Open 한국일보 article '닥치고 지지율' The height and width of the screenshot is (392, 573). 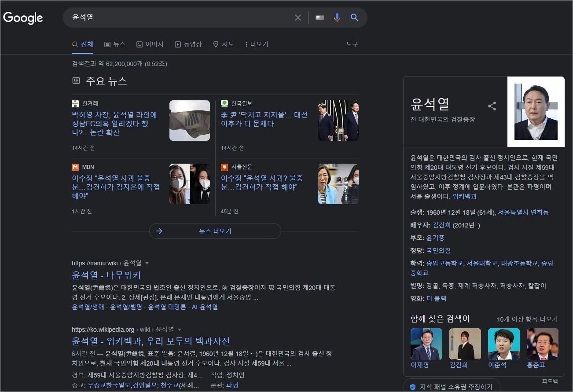pos(264,119)
